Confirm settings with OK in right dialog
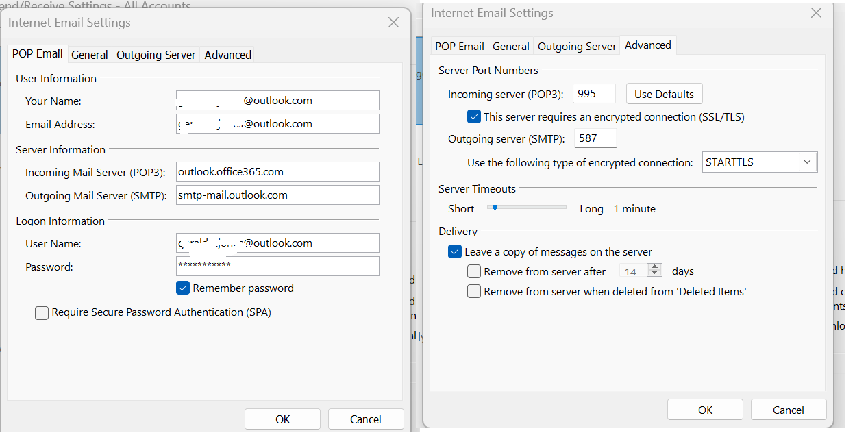868x433 pixels. click(x=705, y=409)
